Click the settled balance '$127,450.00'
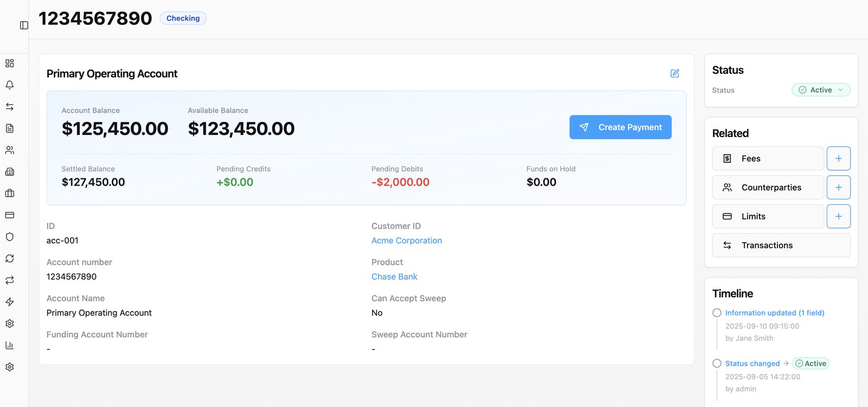Viewport: 868px width, 407px height. [x=93, y=182]
